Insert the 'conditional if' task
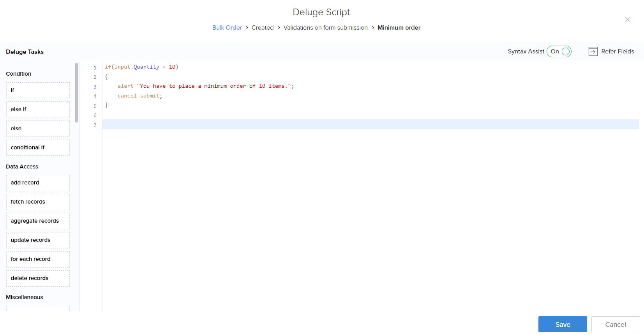This screenshot has width=644, height=335. point(38,147)
